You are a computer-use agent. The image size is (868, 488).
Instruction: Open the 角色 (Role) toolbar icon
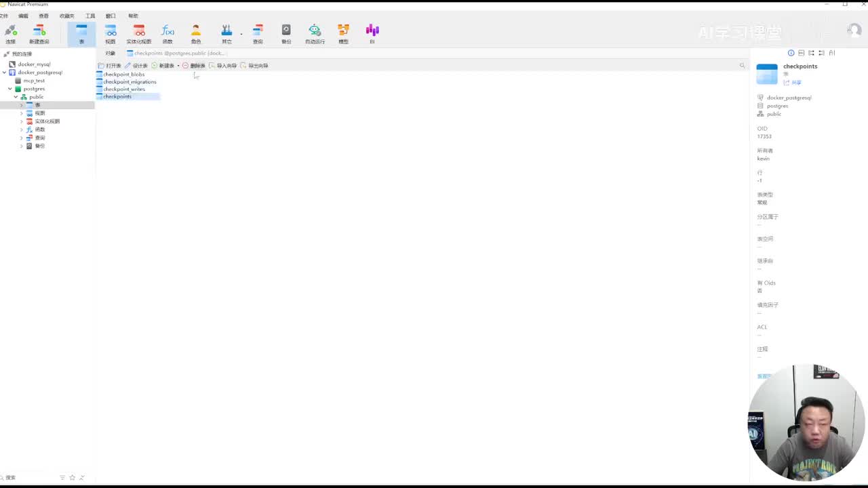[x=196, y=34]
